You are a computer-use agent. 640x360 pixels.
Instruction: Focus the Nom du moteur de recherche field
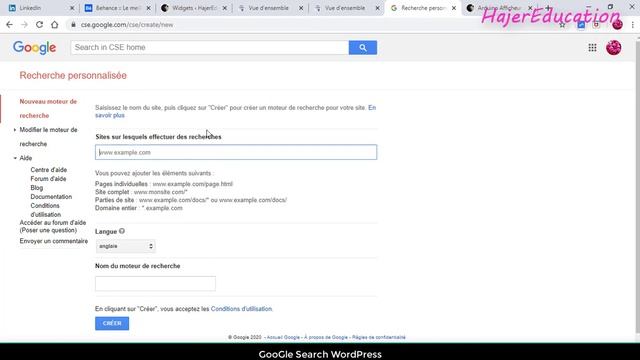[155, 284]
